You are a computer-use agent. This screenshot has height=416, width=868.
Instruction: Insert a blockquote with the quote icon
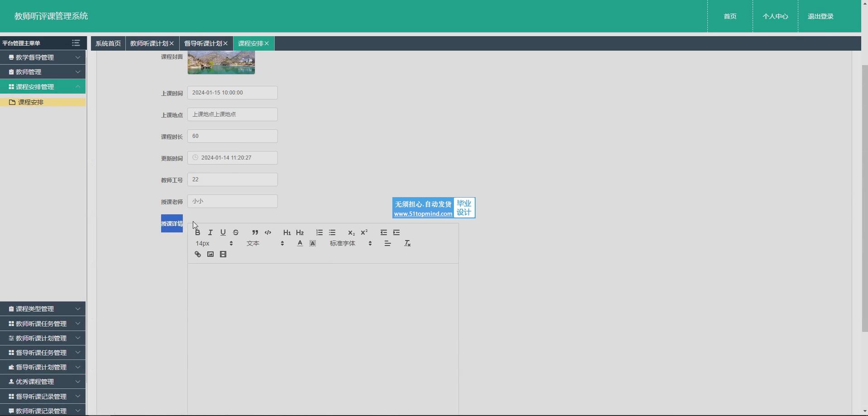(x=255, y=232)
